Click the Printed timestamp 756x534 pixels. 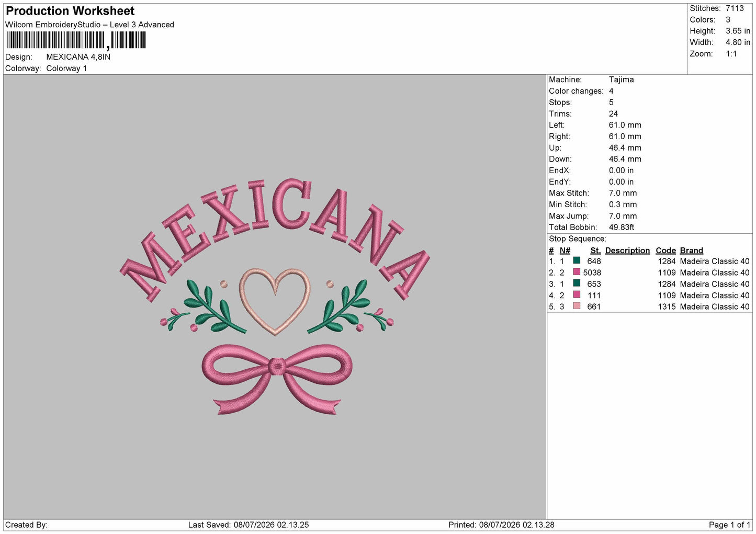[501, 525]
